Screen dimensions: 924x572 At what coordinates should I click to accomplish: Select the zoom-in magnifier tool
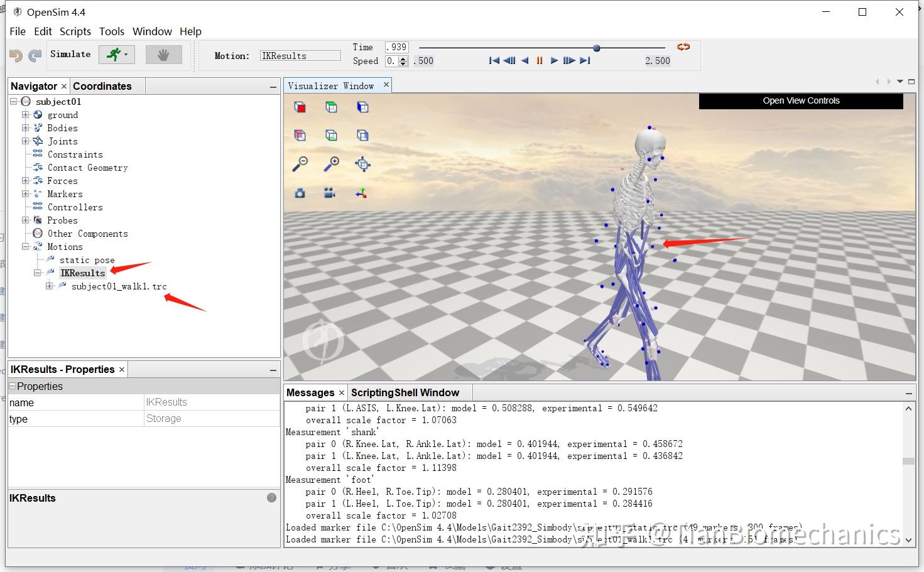(332, 163)
